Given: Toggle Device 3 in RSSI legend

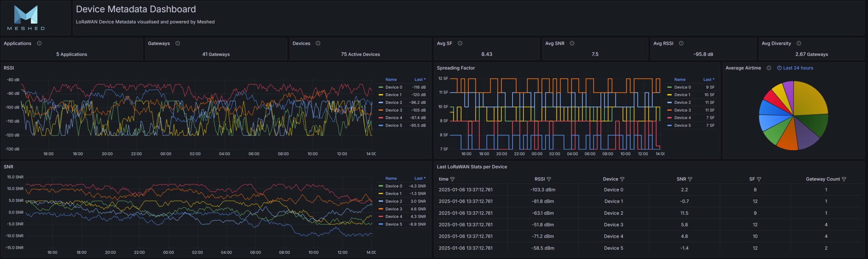Looking at the screenshot, I should pyautogui.click(x=394, y=110).
